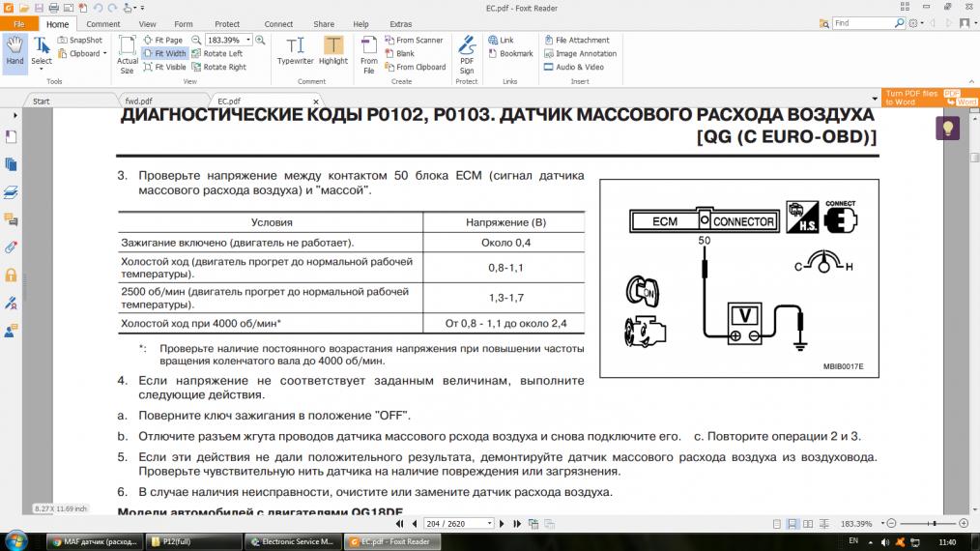Screen dimensions: 980x551
Task: Click Turn PDF files to Word banner
Action: 930,98
